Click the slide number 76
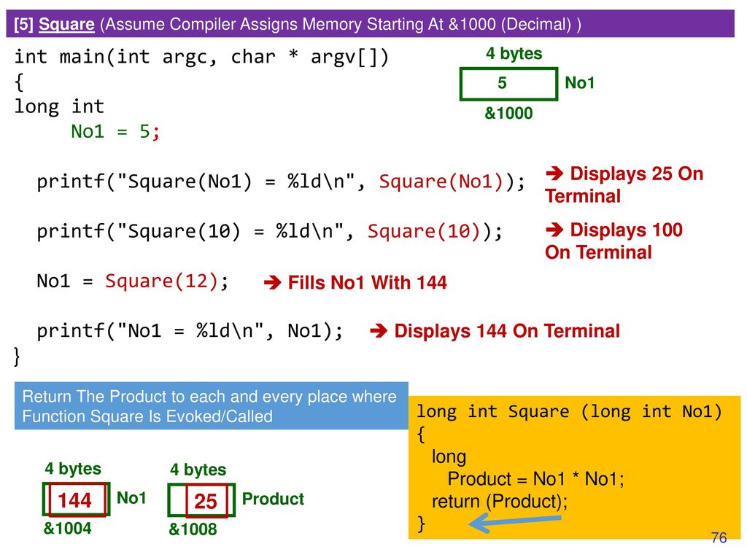 point(719,538)
